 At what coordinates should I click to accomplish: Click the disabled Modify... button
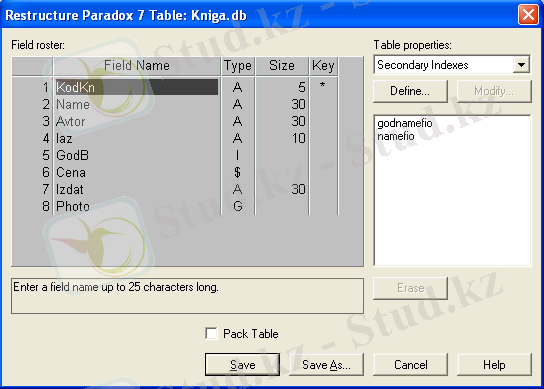494,91
